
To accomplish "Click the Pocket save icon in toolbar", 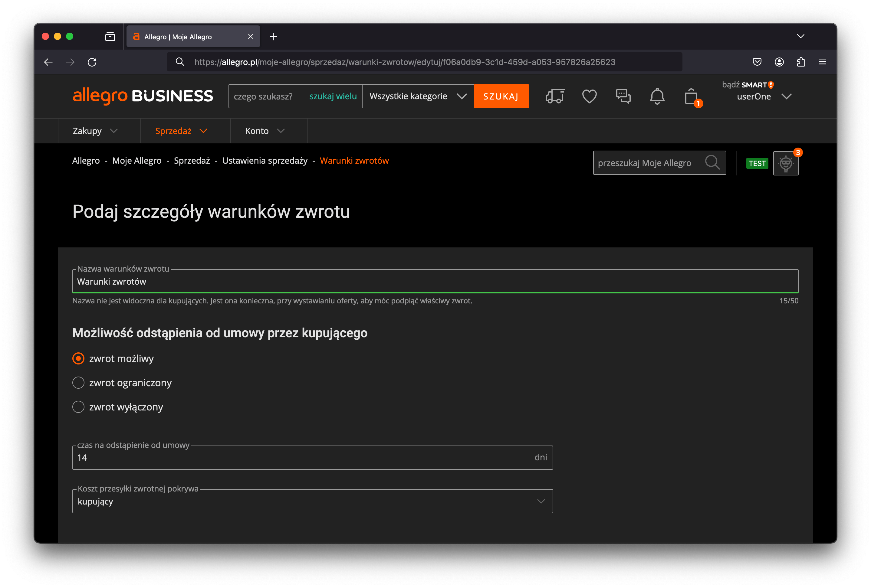I will [757, 62].
